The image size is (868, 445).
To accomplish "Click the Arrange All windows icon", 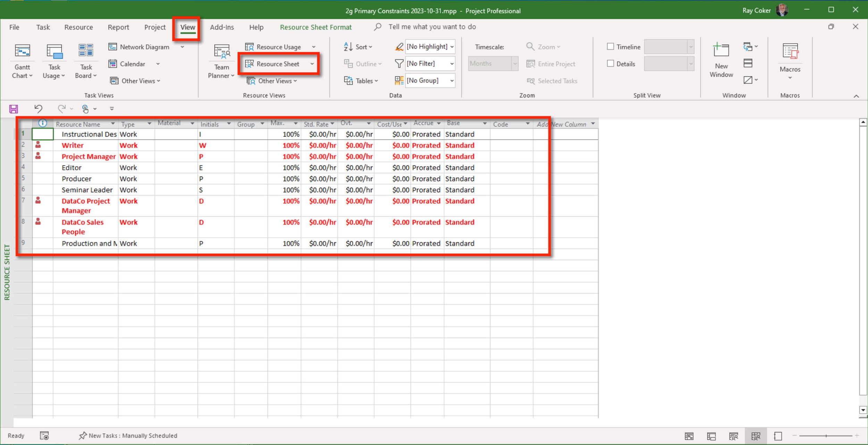I will [748, 63].
